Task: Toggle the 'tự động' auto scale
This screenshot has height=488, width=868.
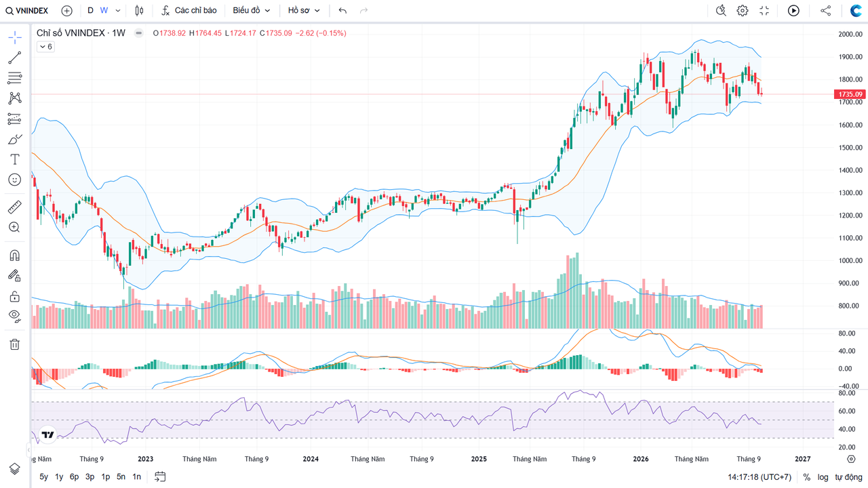Action: [848, 477]
